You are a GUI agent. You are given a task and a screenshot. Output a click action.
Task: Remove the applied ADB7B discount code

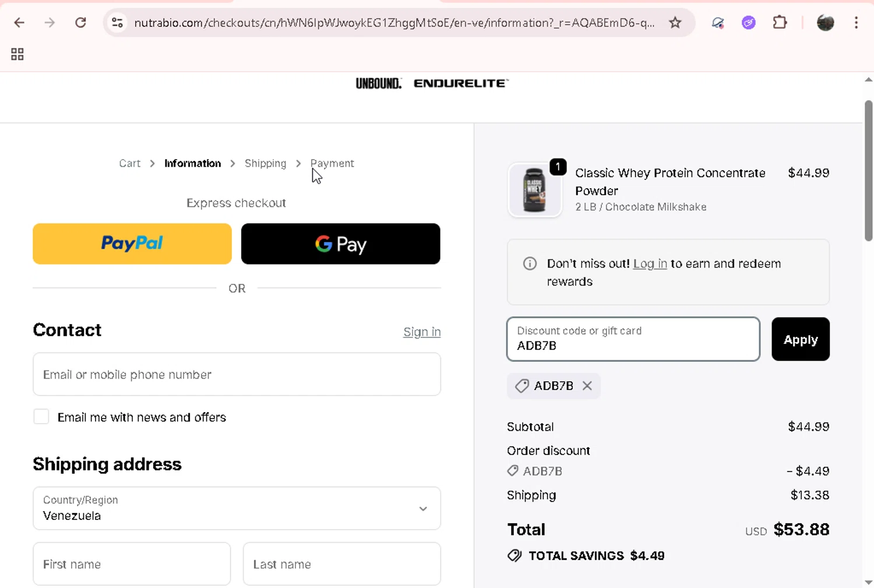pyautogui.click(x=587, y=386)
